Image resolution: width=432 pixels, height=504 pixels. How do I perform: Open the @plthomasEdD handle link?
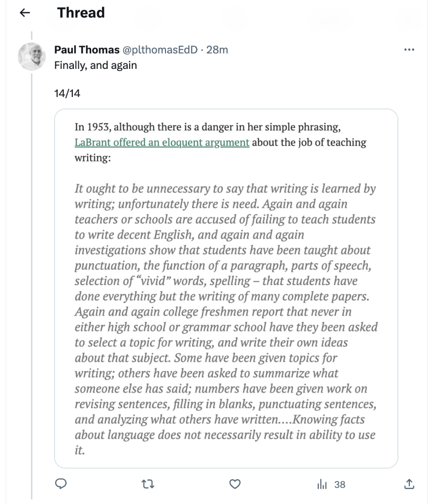tap(160, 50)
